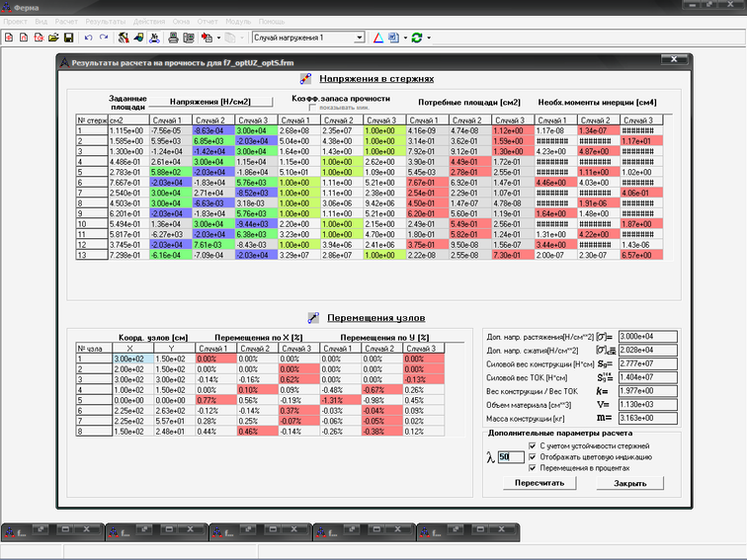Open the 'Результаты' menu

[105, 21]
